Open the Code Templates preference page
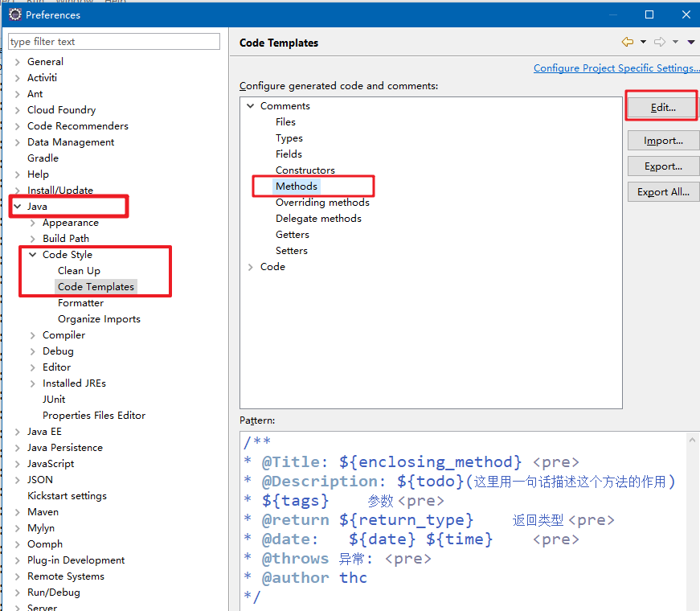Screen dimensions: 700x611 pyautogui.click(x=96, y=287)
